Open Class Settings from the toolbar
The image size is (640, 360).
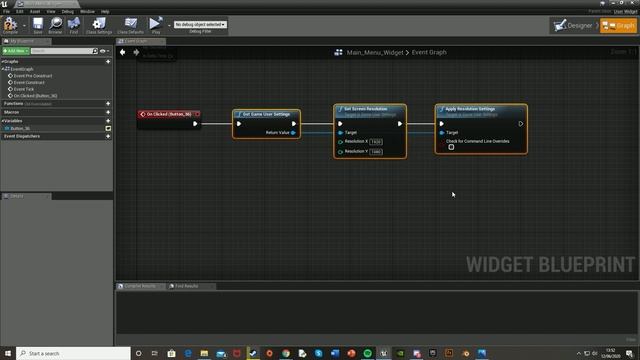pos(99,24)
